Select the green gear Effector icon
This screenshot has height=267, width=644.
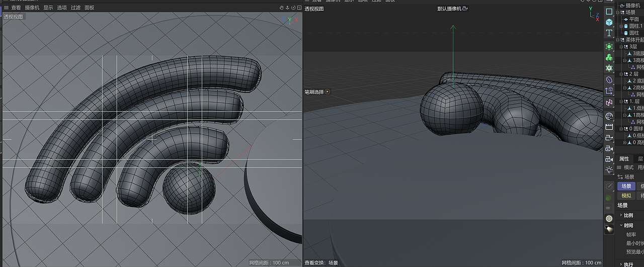pos(609,68)
